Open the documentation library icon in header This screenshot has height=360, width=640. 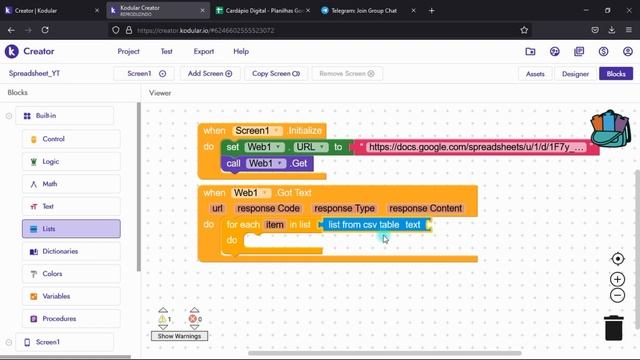579,51
